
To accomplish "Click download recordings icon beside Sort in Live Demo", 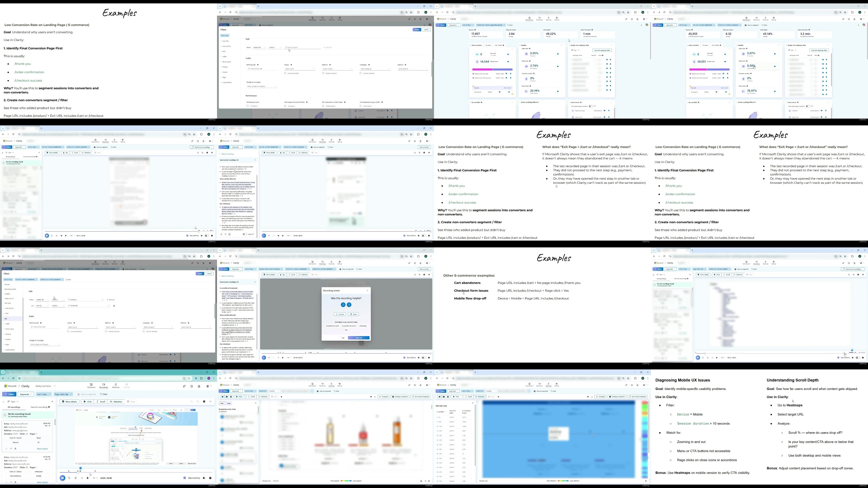I will click(x=3, y=402).
